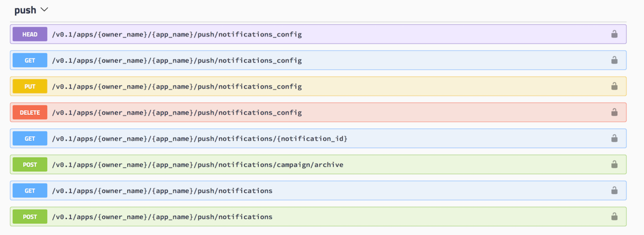The height and width of the screenshot is (235, 644).
Task: Click lock icon on GET notification_id row
Action: 614,138
